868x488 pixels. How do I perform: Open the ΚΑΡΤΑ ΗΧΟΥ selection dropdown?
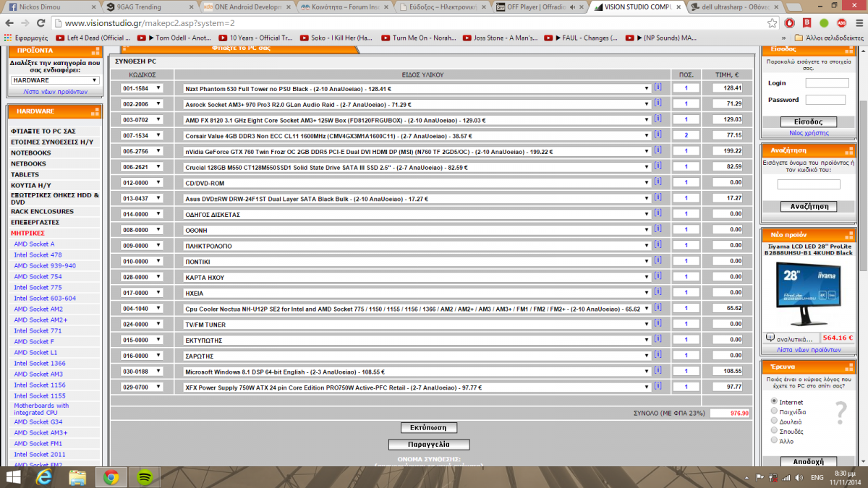click(x=417, y=277)
